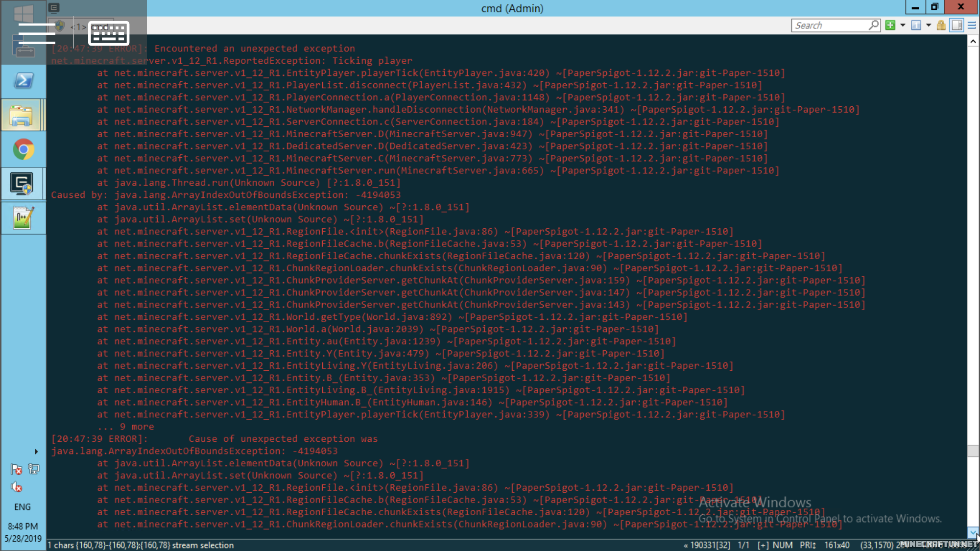Viewport: 980px width, 551px height.
Task: Click the vertical scrollbar down arrow
Action: (x=973, y=532)
